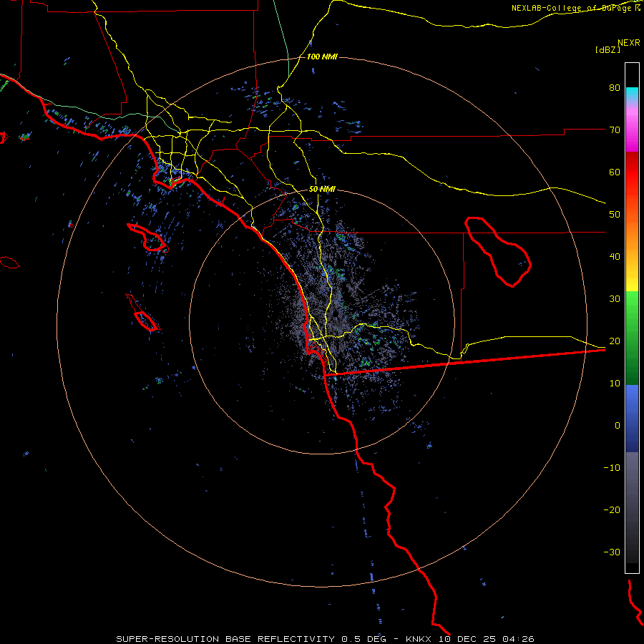Select the [dBZ] units label
The image size is (644, 644).
(x=608, y=49)
